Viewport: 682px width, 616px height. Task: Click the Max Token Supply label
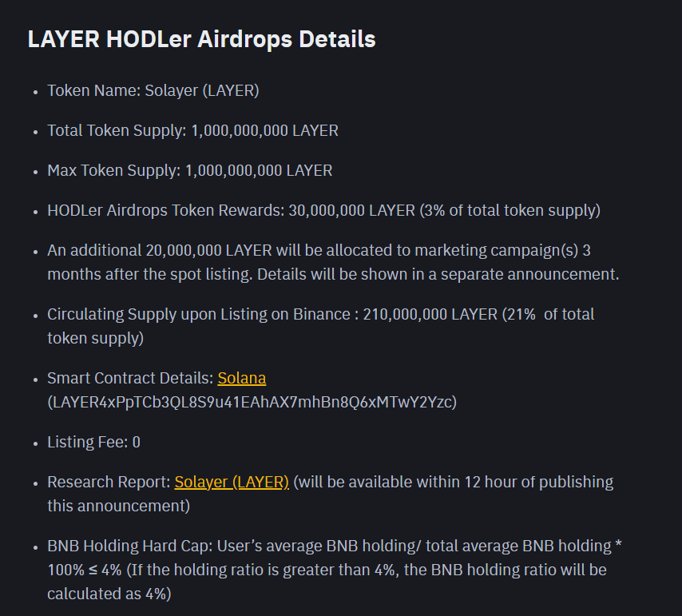(114, 170)
